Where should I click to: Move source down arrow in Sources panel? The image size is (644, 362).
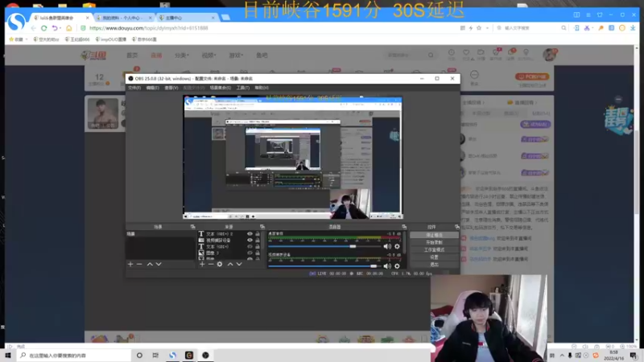[x=239, y=265]
